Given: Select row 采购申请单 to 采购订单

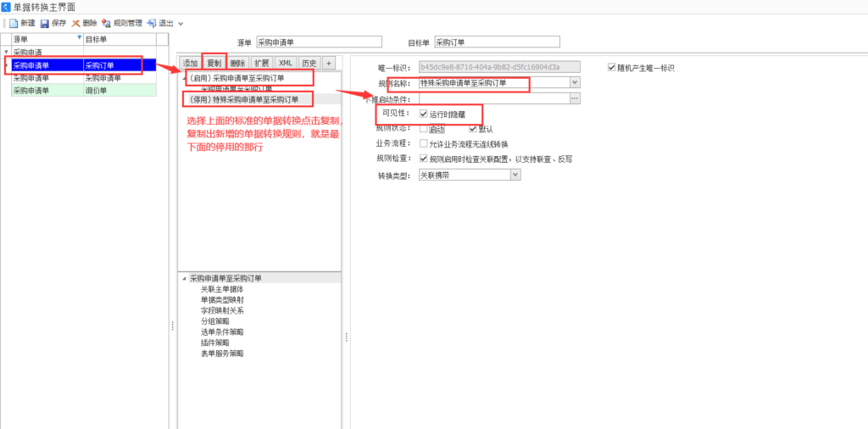Looking at the screenshot, I should tap(84, 65).
